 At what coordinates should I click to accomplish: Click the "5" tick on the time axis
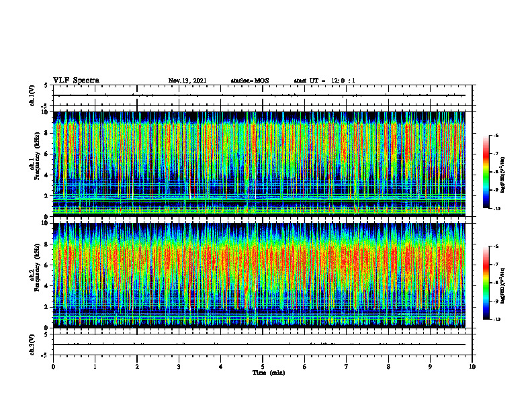[x=263, y=367]
